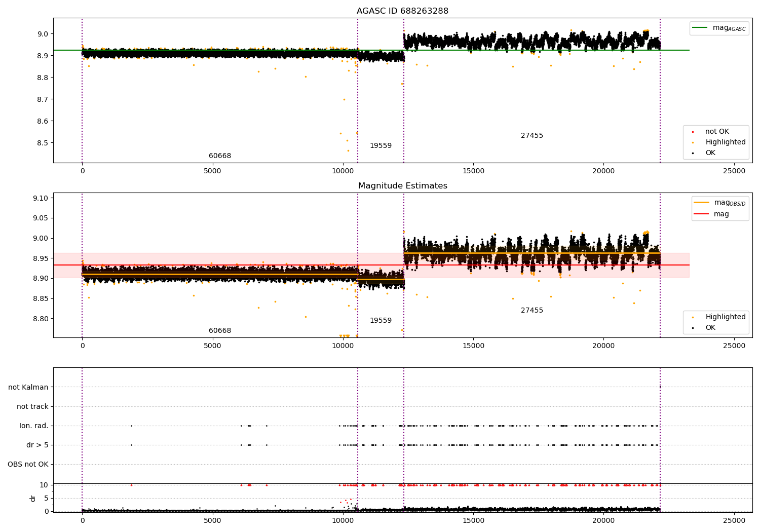Click y-tick 8.8 on the AGASC ID plot
The width and height of the screenshot is (760, 532).
click(43, 78)
